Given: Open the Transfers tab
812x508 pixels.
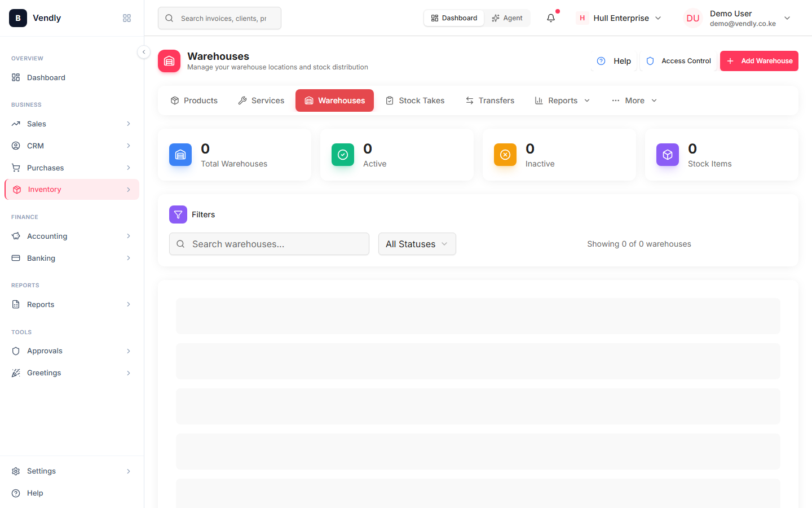Looking at the screenshot, I should click(x=490, y=100).
